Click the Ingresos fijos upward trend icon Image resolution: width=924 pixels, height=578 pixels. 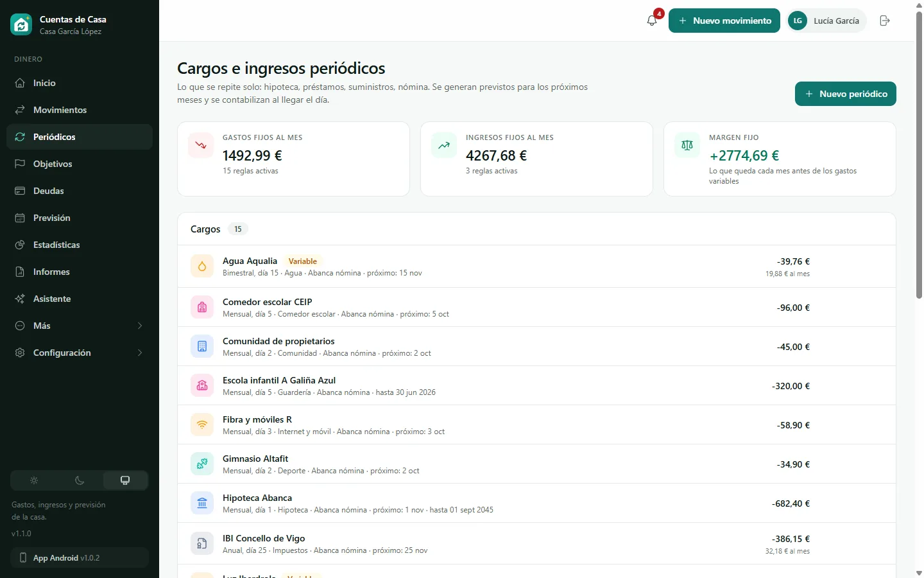(x=444, y=145)
